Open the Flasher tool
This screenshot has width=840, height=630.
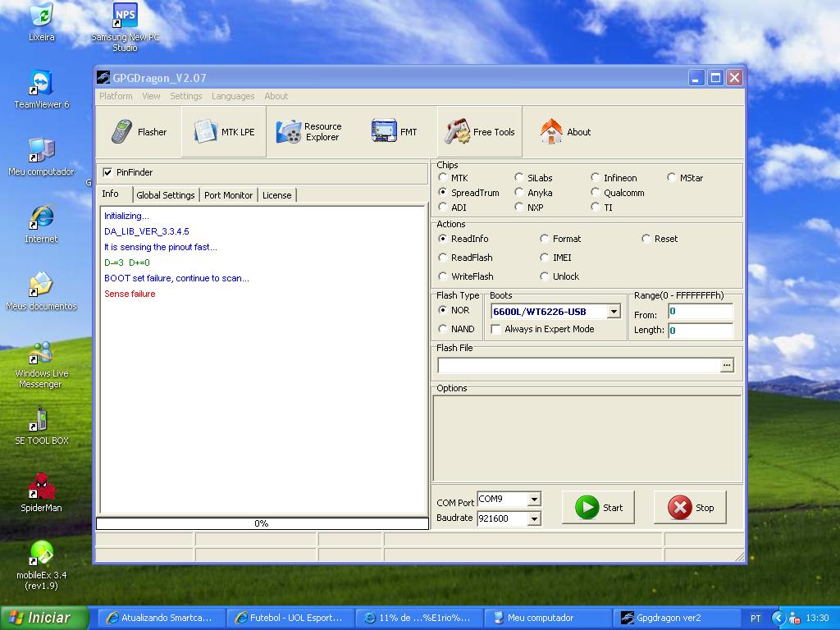[139, 132]
